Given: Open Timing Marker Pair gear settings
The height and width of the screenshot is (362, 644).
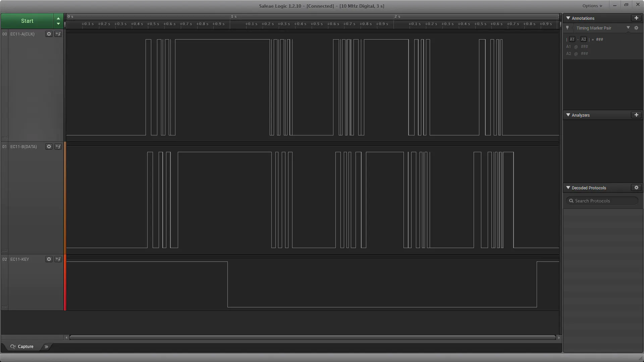Looking at the screenshot, I should point(636,28).
